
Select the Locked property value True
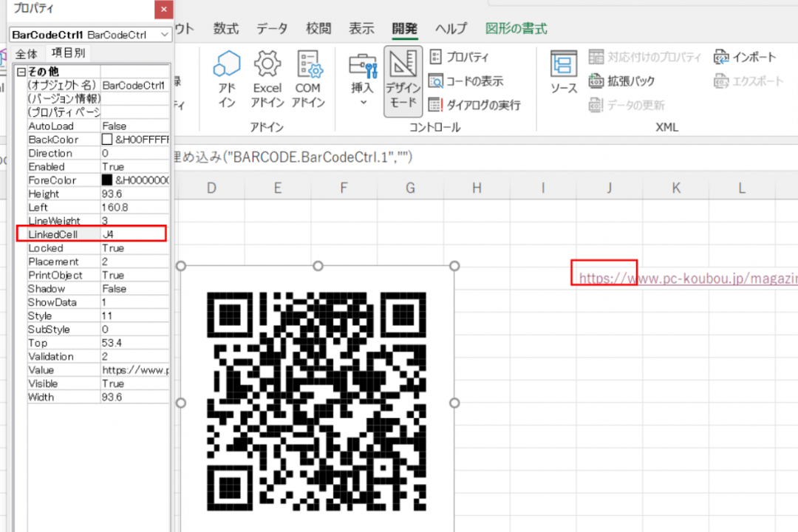pos(135,248)
